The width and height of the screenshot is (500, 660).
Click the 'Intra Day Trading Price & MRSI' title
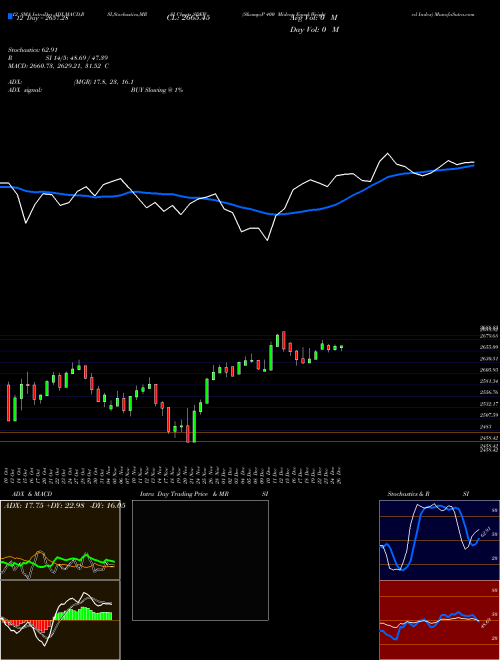point(204,494)
